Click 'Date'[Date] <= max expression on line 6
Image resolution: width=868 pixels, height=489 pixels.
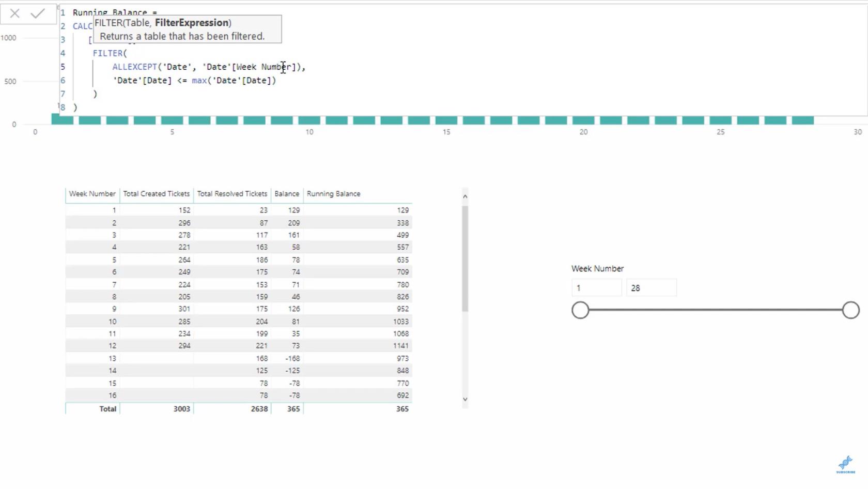(194, 80)
